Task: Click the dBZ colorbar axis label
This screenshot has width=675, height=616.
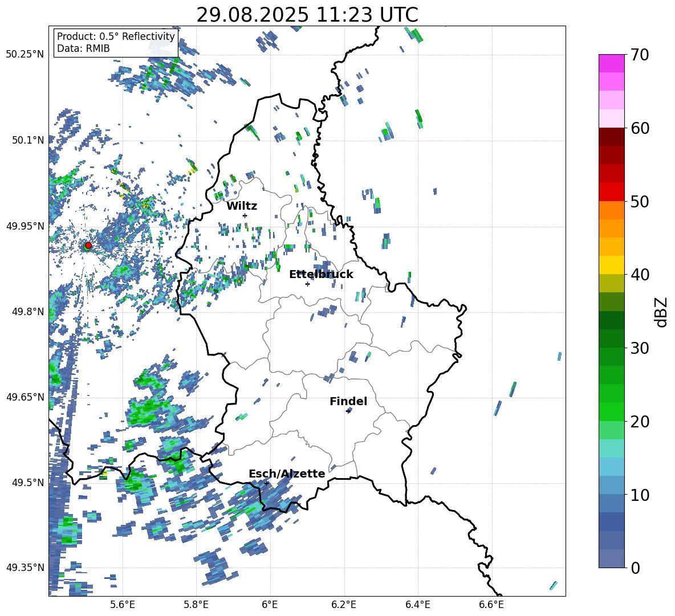Action: (662, 312)
